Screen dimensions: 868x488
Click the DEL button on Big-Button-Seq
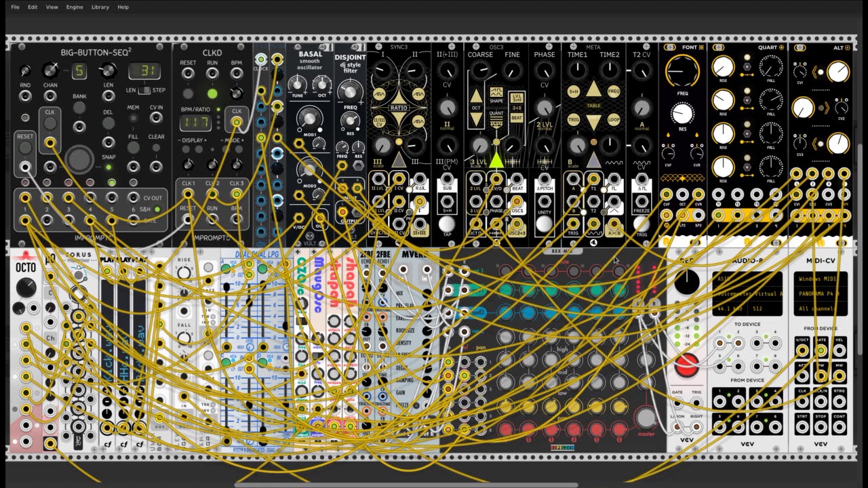point(108,123)
